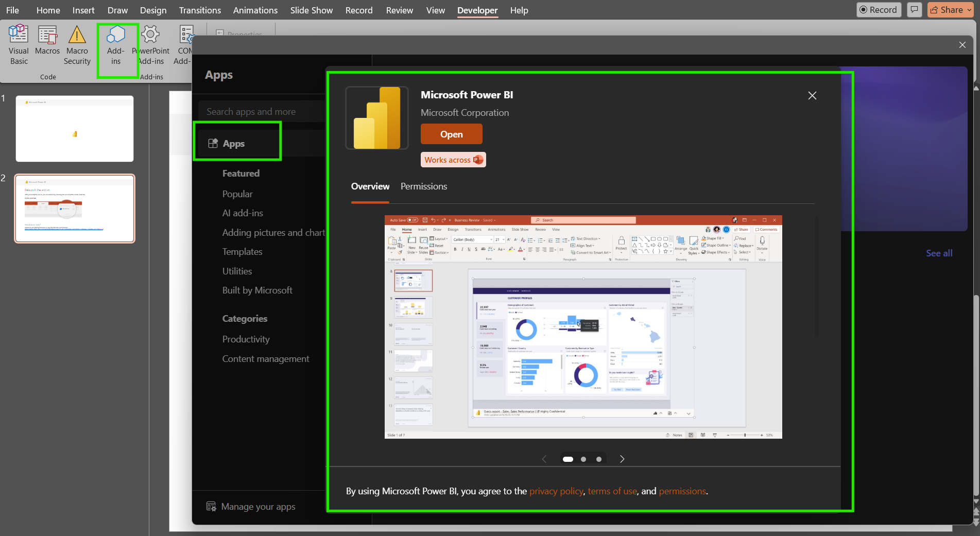Open Manage your apps
This screenshot has height=536, width=980.
251,507
